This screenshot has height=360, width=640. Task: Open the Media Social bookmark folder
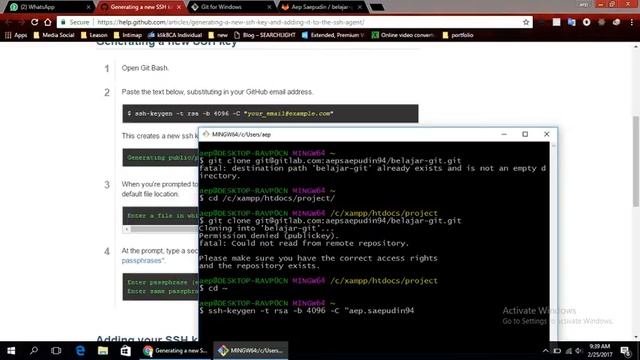click(x=54, y=35)
